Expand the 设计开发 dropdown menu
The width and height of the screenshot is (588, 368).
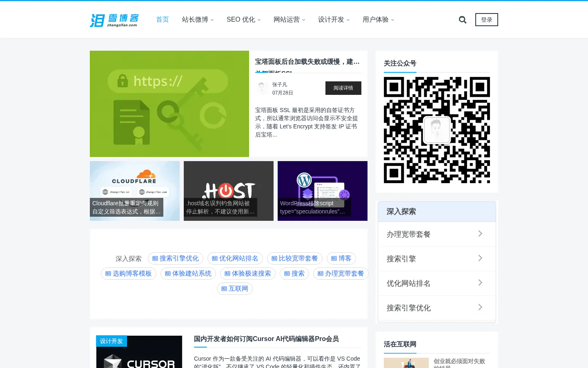[x=334, y=20]
